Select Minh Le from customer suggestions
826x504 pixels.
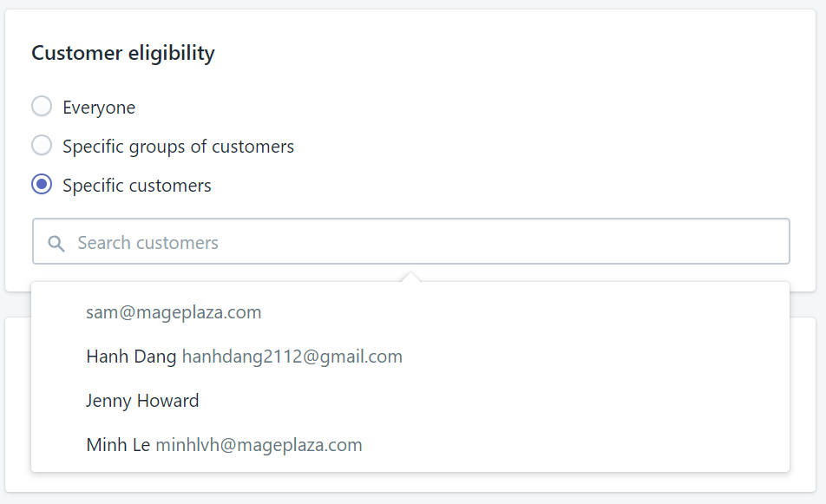[410, 445]
